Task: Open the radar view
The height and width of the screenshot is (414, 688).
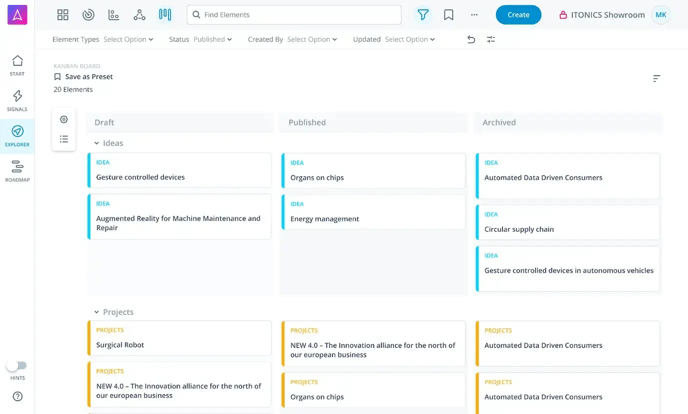Action: [x=88, y=15]
